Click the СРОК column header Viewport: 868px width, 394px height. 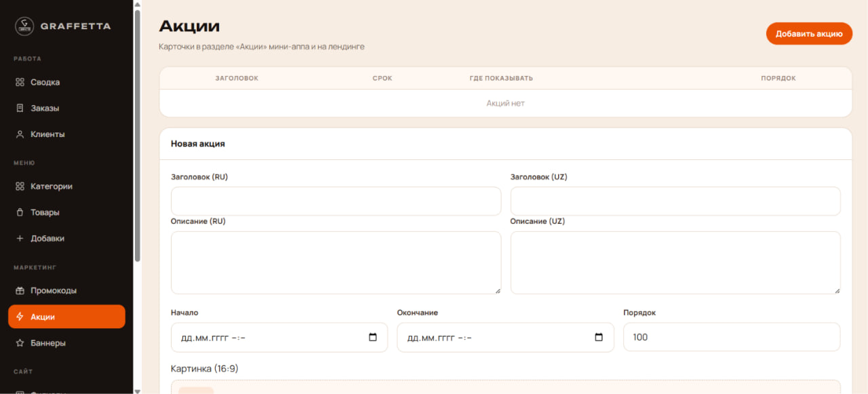pyautogui.click(x=382, y=78)
